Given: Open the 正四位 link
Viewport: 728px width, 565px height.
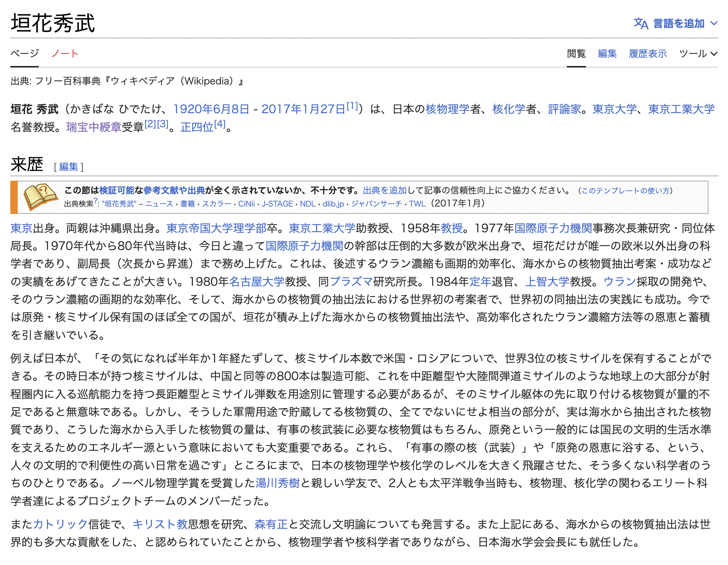Looking at the screenshot, I should click(197, 127).
